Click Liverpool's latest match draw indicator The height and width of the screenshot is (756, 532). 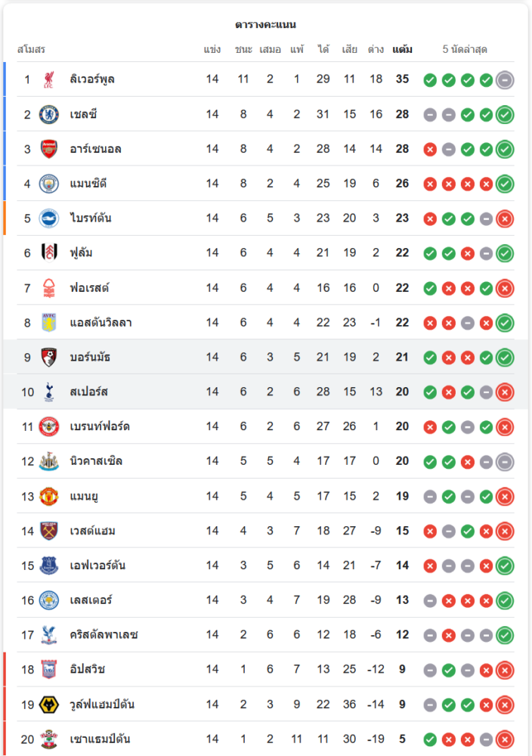[x=505, y=79]
